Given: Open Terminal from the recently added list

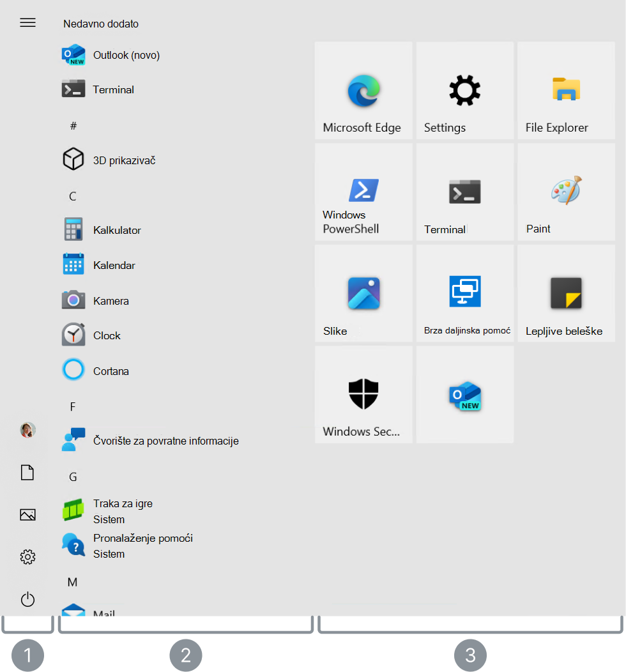Looking at the screenshot, I should [98, 89].
